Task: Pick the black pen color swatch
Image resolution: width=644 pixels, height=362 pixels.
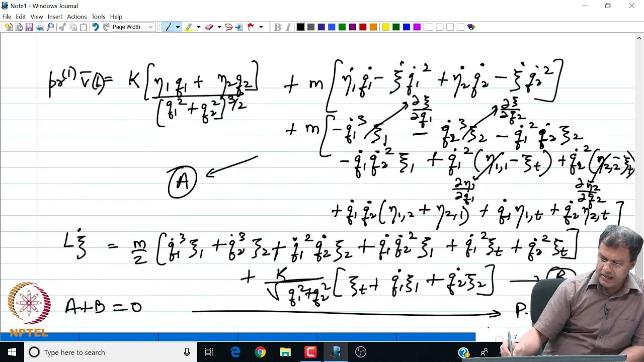Action: (300, 27)
